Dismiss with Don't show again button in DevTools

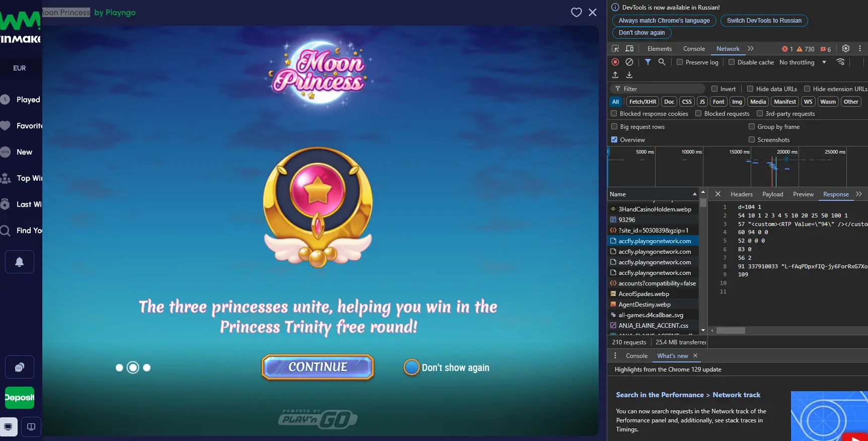coord(641,33)
